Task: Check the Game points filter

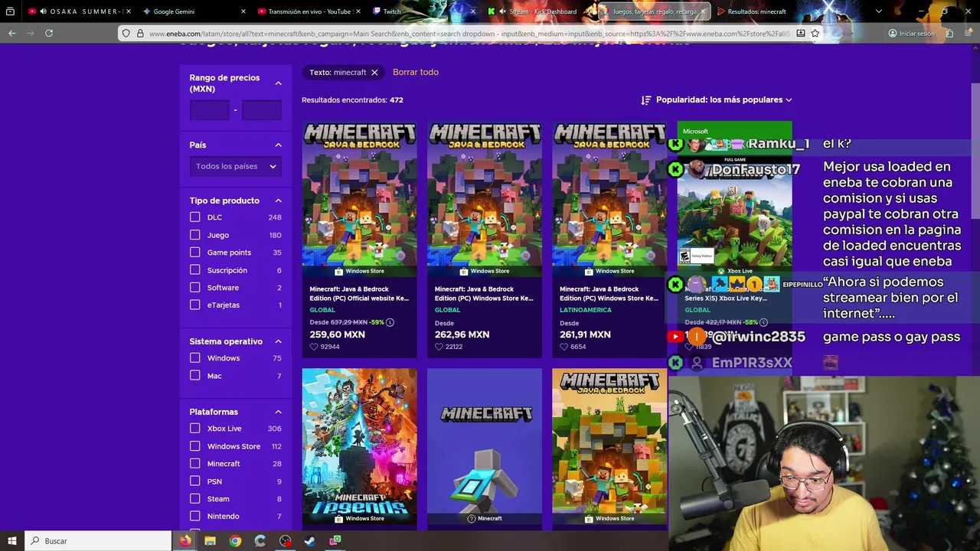Action: 194,253
